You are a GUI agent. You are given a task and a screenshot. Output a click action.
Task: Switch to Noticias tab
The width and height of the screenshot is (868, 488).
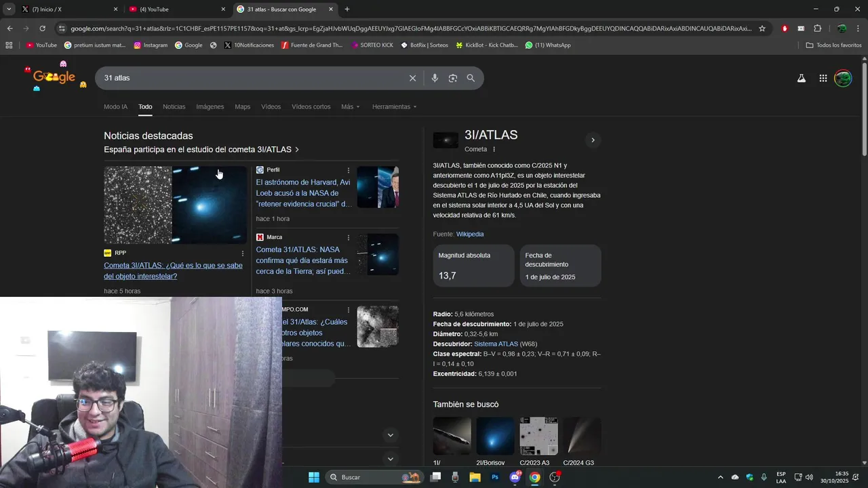174,107
